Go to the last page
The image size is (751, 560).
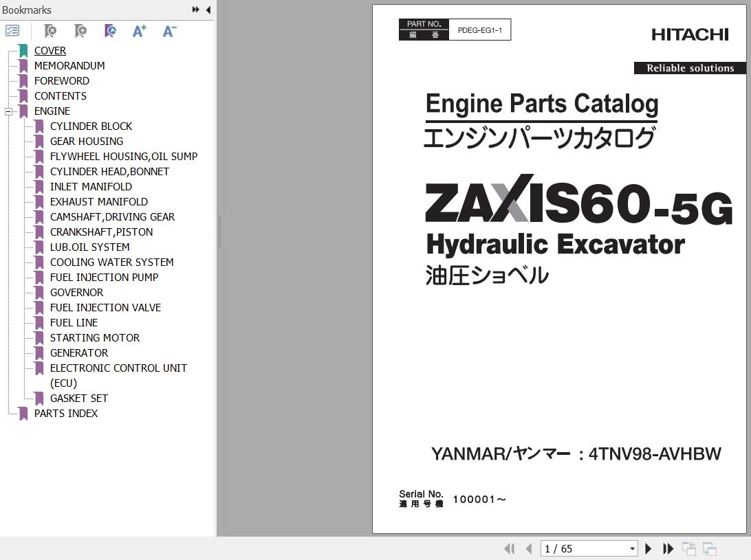pos(668,548)
